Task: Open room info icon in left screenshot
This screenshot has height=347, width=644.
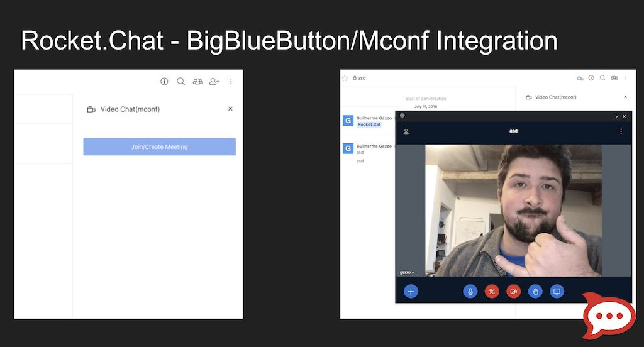Action: click(164, 81)
